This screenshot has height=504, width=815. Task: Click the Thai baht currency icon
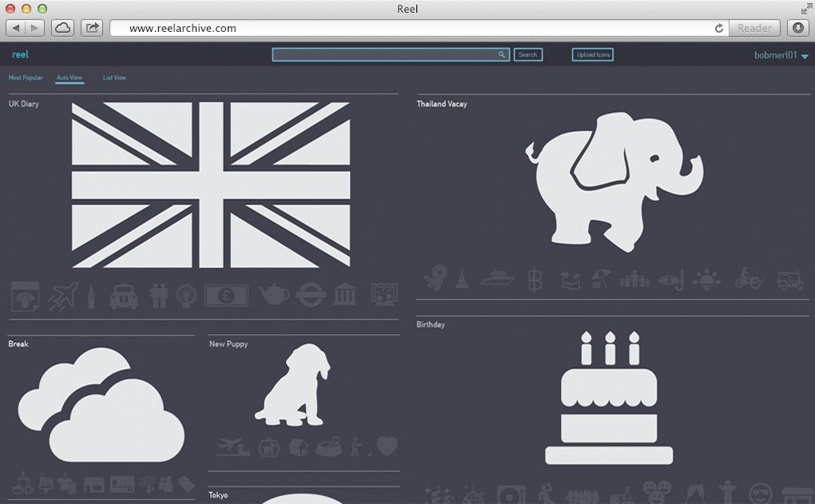(x=535, y=280)
